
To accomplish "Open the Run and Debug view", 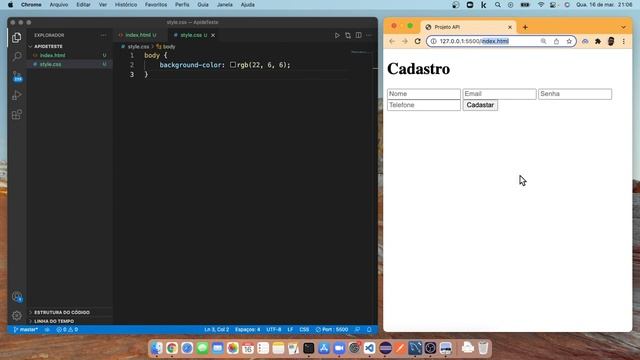I will pyautogui.click(x=17, y=95).
